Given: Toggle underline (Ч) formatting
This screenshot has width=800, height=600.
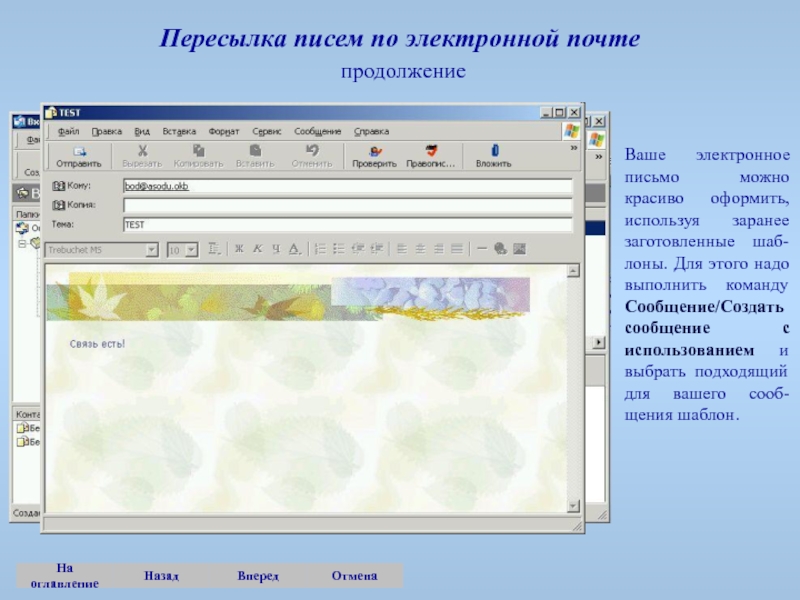Looking at the screenshot, I should [x=275, y=249].
